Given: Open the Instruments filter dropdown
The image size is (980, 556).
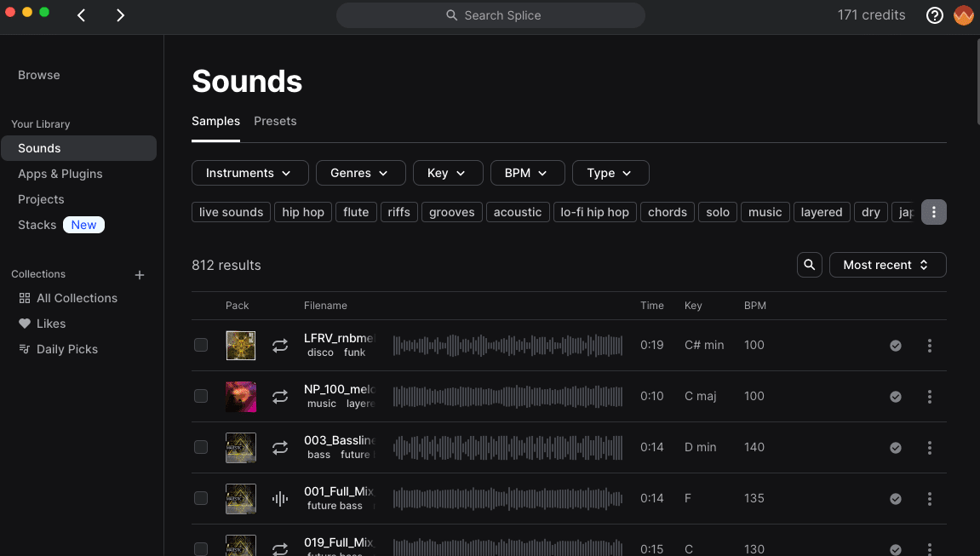Looking at the screenshot, I should click(x=250, y=173).
